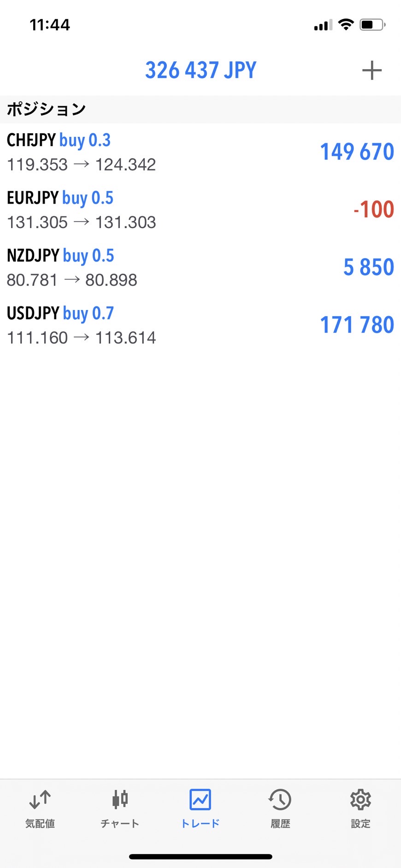
Task: Tap the home indicator bar
Action: 200,856
